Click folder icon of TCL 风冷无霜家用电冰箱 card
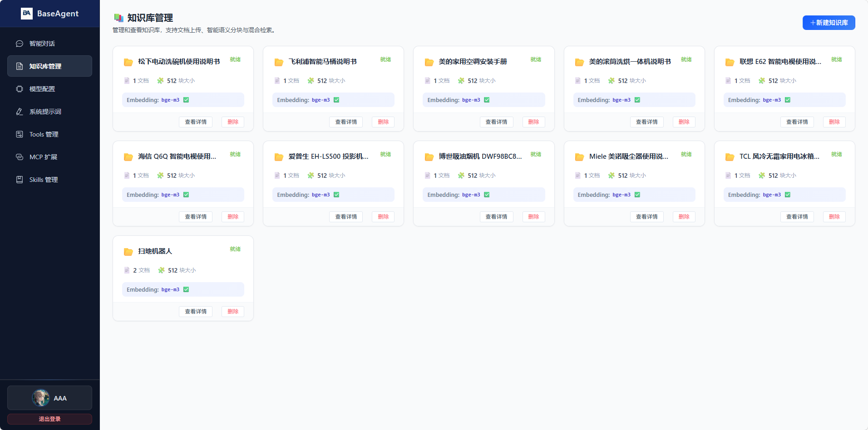The height and width of the screenshot is (430, 868). point(730,157)
